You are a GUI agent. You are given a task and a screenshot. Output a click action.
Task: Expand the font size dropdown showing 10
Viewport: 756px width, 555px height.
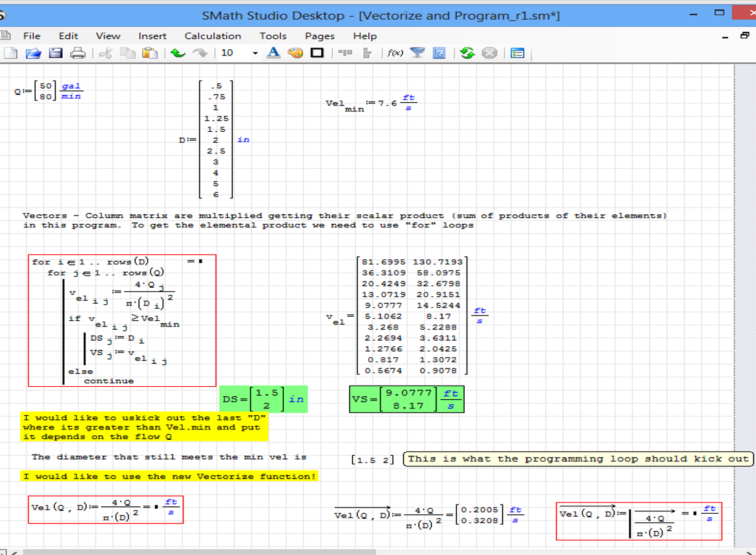pos(255,53)
